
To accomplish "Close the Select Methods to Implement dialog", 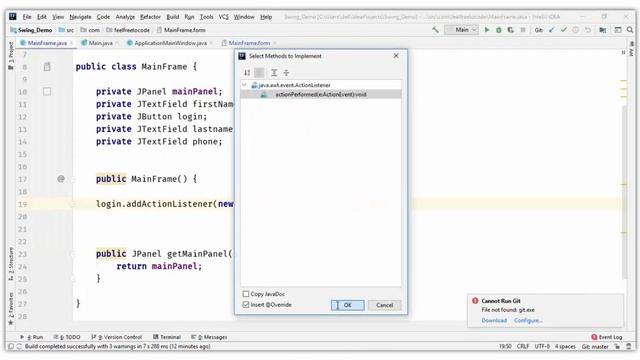I will [396, 56].
